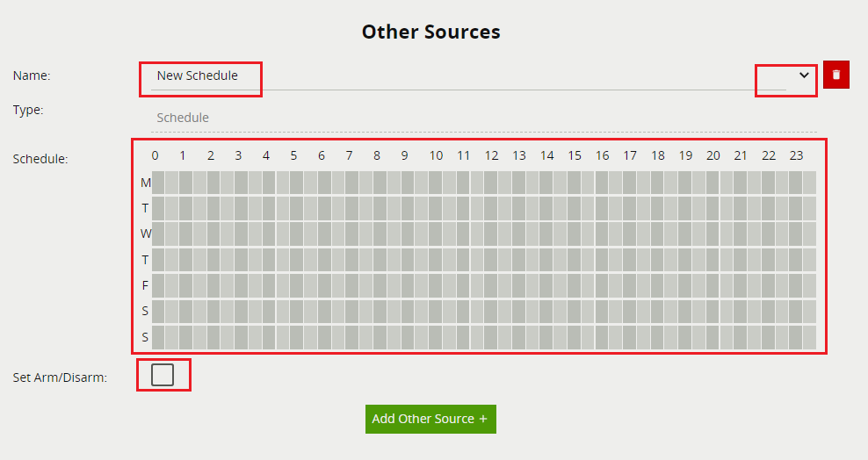Select Friday's first cell under hour 17
The image size is (868, 460).
pyautogui.click(x=630, y=286)
